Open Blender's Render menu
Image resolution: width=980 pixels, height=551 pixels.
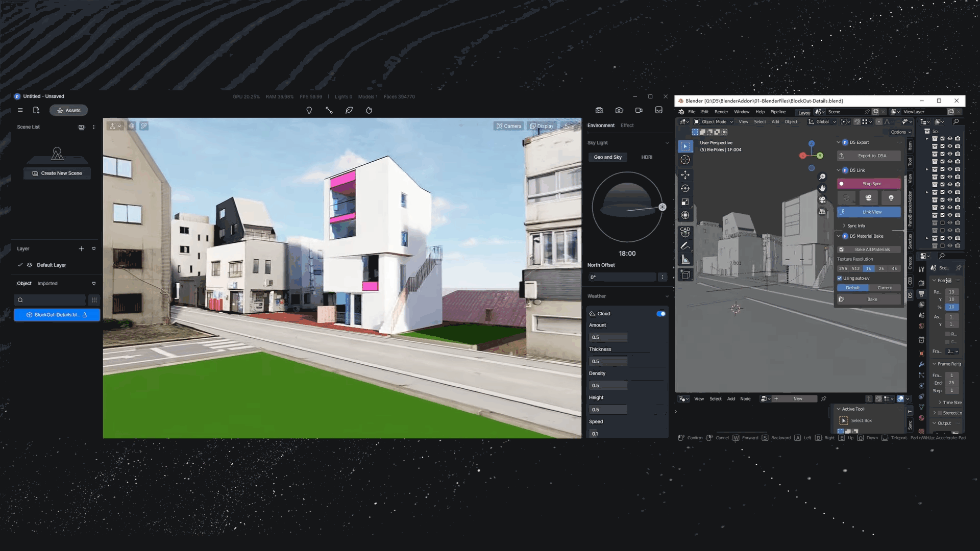[721, 112]
